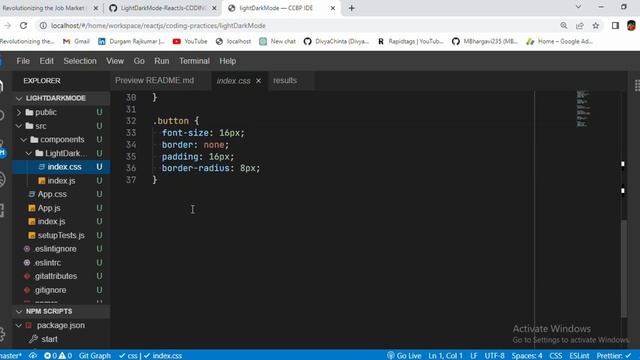Open the View menu
Screen dimensions: 640x360
click(x=115, y=61)
